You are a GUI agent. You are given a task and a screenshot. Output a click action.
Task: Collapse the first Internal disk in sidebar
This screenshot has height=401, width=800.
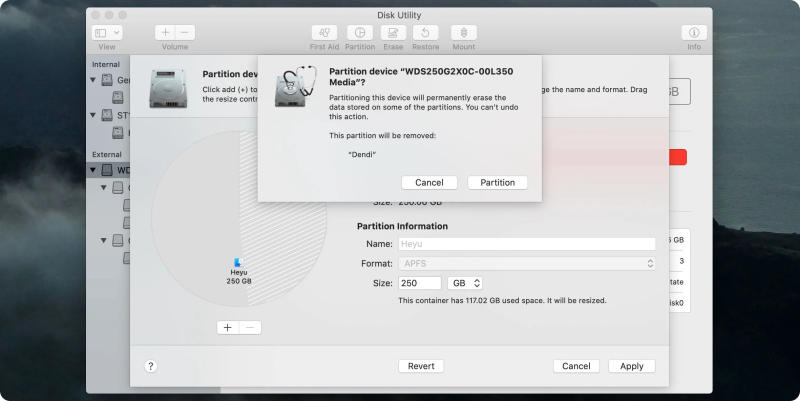click(x=94, y=80)
